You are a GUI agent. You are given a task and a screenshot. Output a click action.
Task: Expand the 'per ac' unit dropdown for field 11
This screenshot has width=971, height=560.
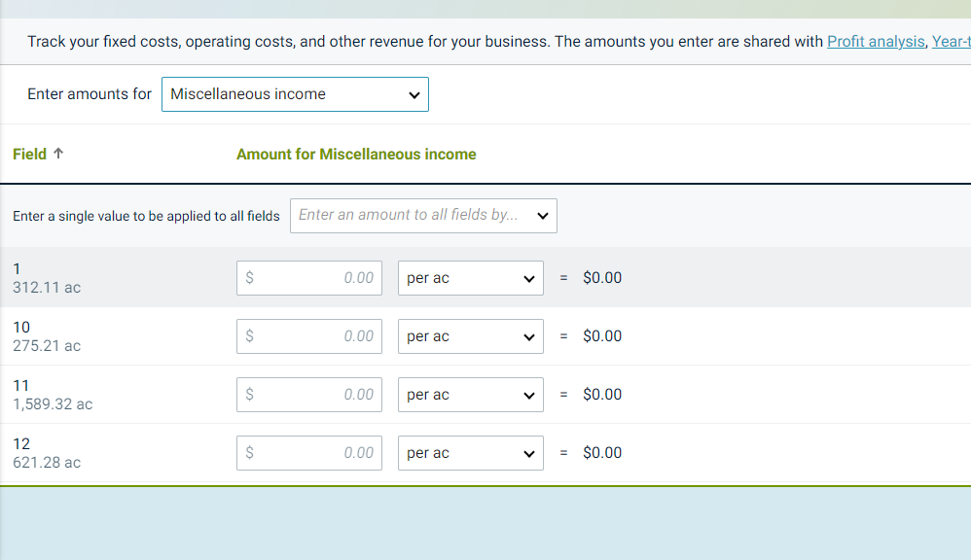coord(471,395)
